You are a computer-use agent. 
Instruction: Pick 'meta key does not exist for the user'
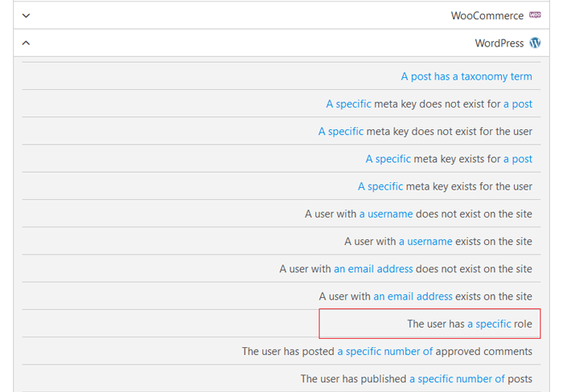point(425,131)
